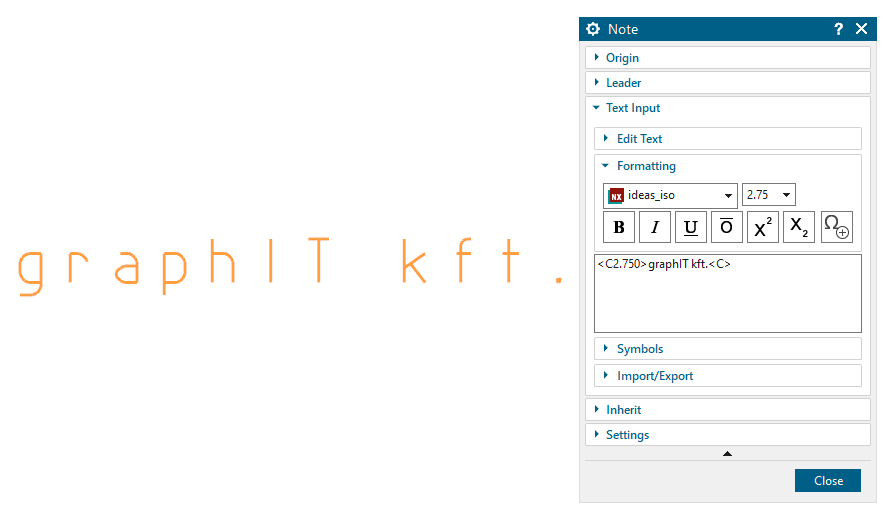Expand the Edit Text group
The width and height of the screenshot is (883, 512).
(640, 139)
